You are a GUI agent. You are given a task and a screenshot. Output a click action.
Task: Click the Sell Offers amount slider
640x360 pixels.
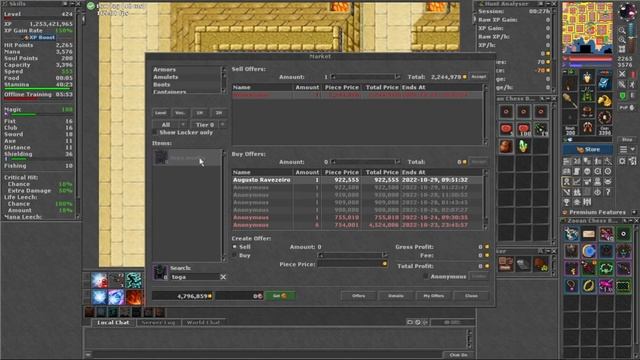click(x=365, y=77)
